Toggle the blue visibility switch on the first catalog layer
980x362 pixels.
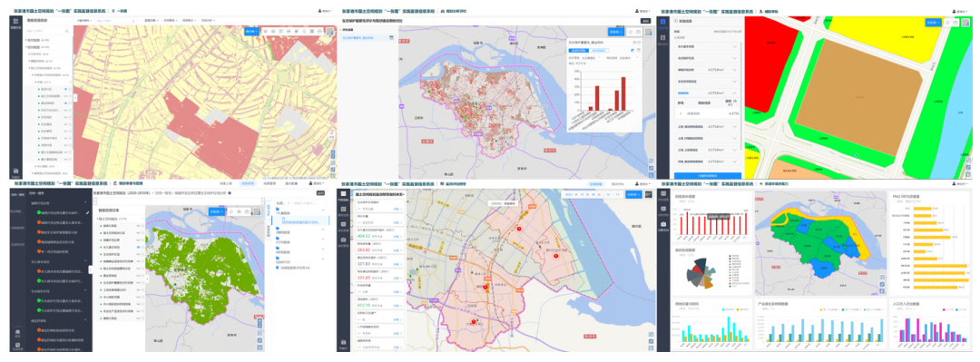[x=66, y=89]
